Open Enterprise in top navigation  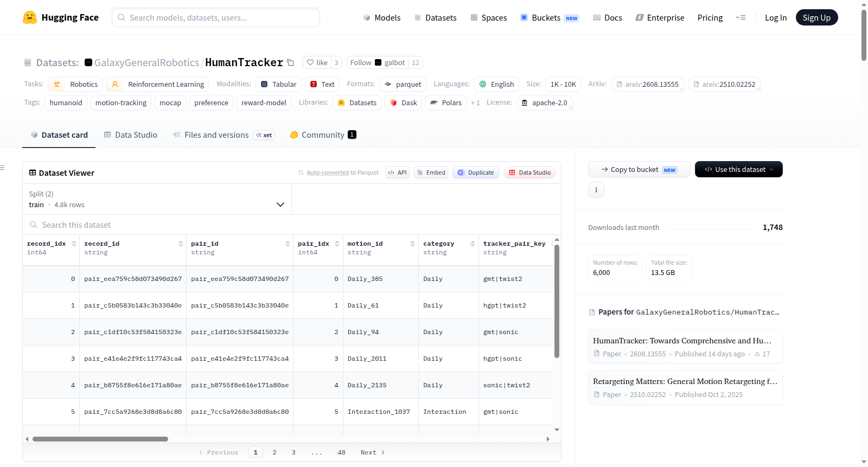[660, 17]
